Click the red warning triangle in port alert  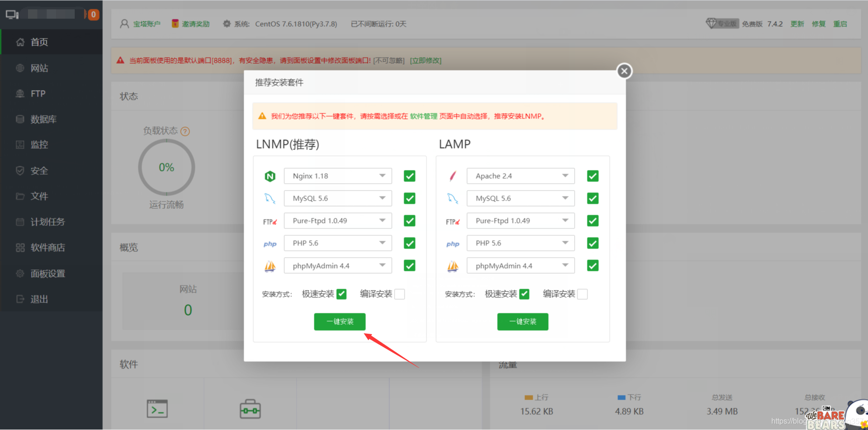point(120,60)
